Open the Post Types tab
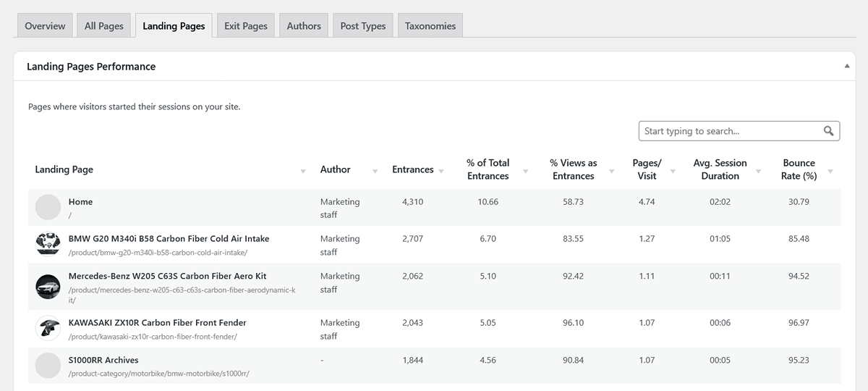 [x=363, y=25]
